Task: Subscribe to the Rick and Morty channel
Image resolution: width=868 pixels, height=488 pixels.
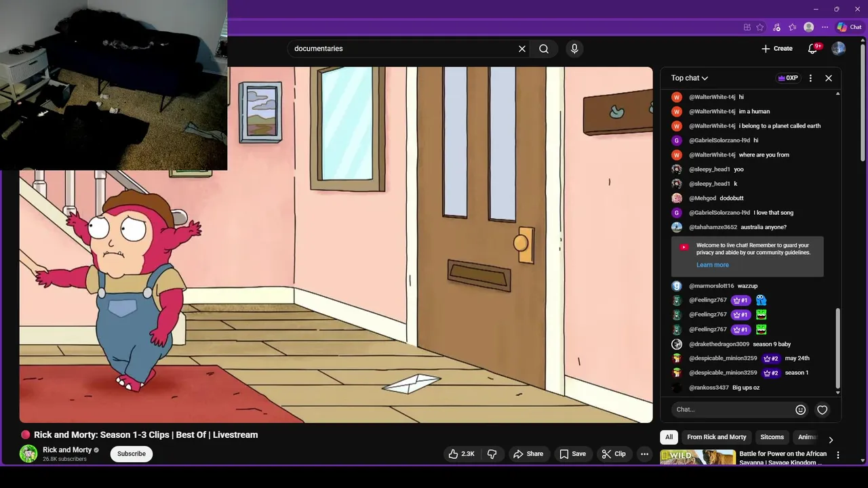Action: [132, 454]
